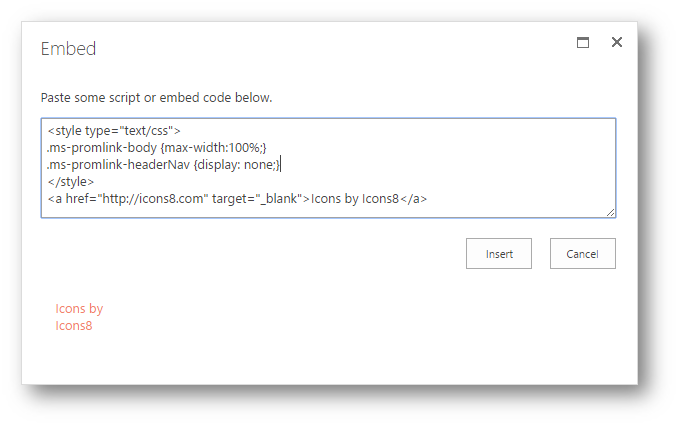
Task: Place the cursor on the style type="text/css" line
Action: point(114,131)
